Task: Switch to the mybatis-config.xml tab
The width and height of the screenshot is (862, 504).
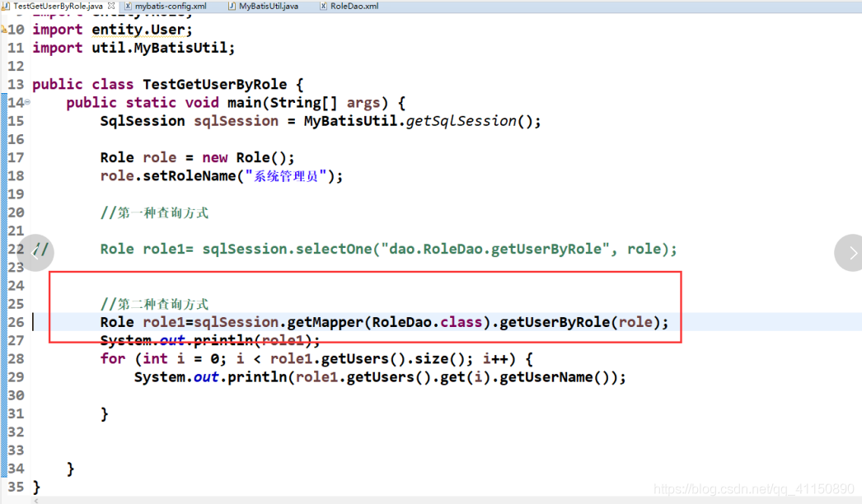Action: [170, 6]
